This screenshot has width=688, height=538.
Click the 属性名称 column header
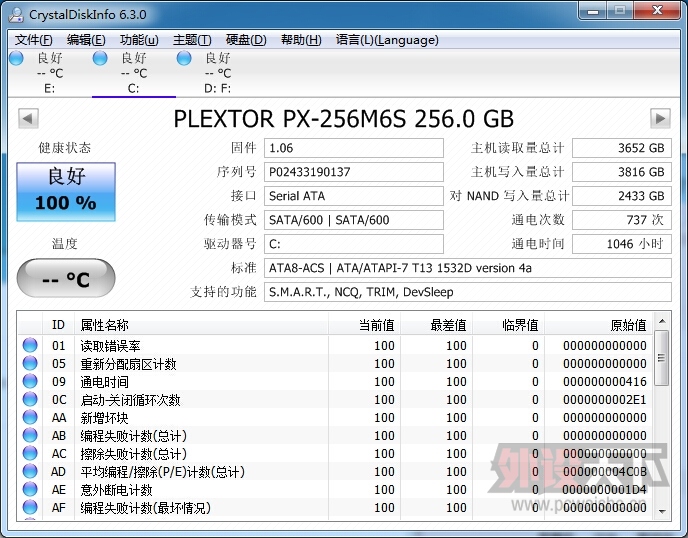pos(105,325)
